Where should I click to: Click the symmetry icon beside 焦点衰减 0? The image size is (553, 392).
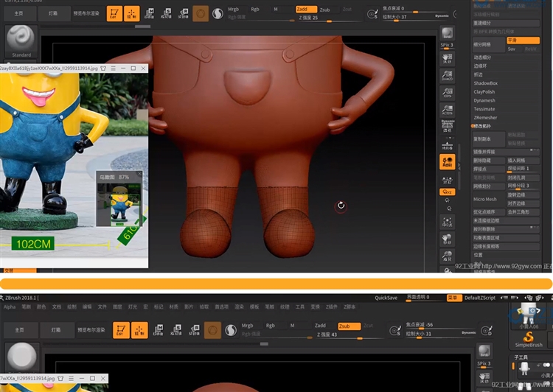point(372,14)
